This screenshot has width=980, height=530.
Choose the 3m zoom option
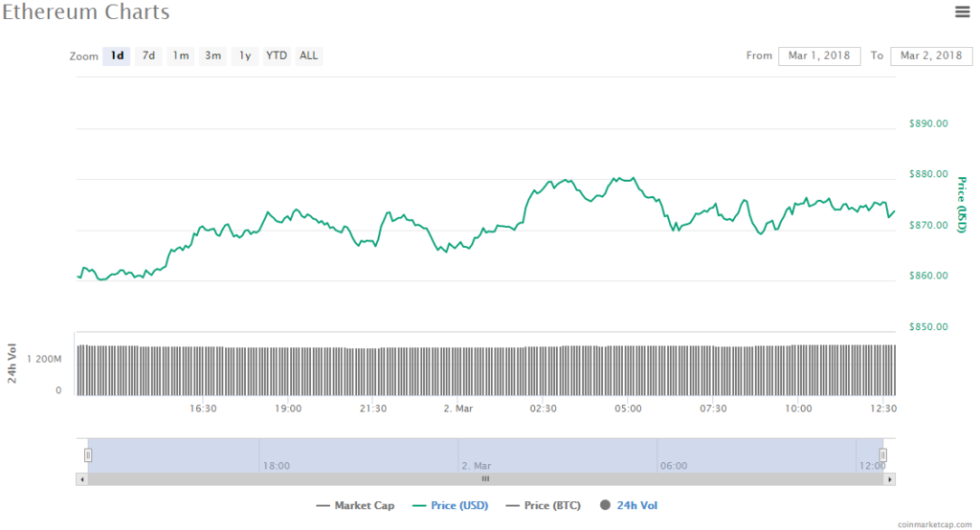(x=212, y=55)
